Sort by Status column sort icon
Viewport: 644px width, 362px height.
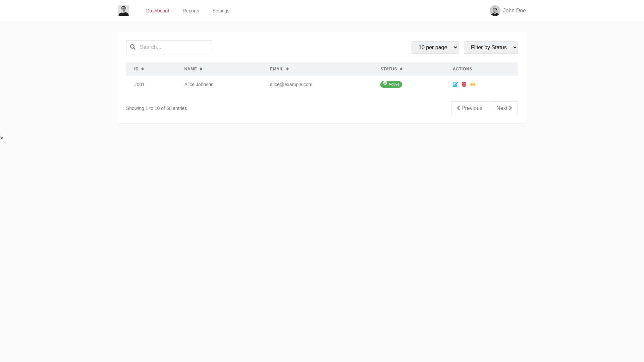point(401,69)
